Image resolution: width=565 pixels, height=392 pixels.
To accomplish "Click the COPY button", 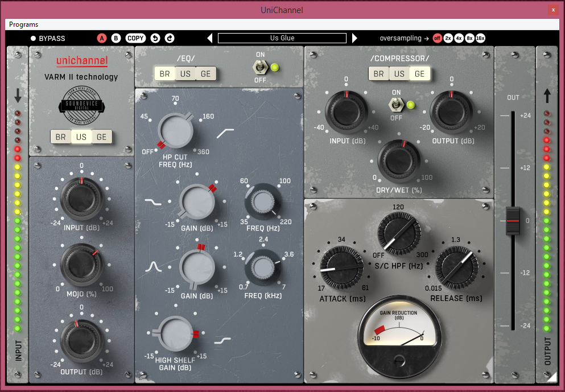I will coord(135,38).
